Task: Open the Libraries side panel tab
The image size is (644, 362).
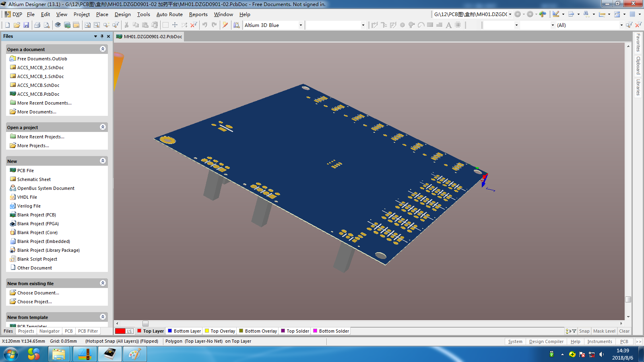Action: coord(638,87)
